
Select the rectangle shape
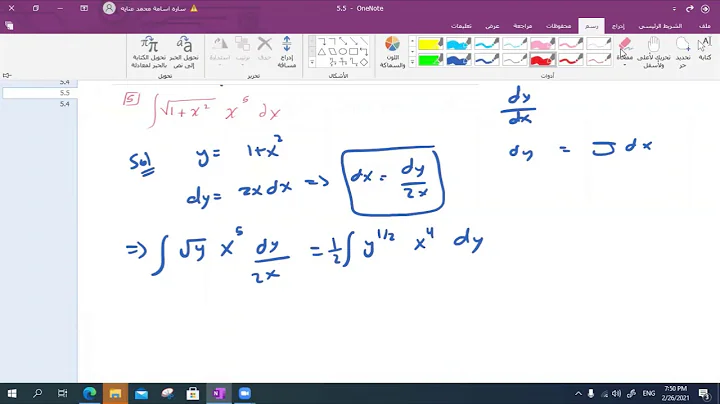coord(354,51)
